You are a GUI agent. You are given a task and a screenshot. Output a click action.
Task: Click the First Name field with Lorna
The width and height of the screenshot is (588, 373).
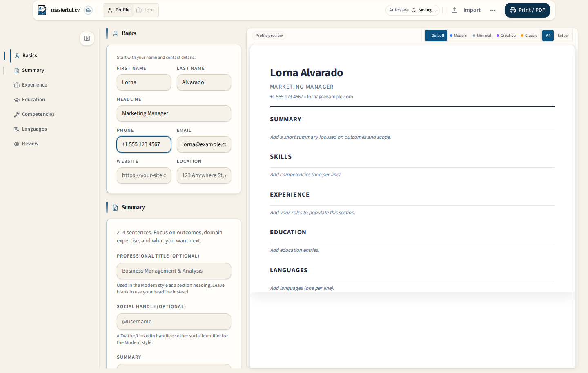click(x=144, y=82)
